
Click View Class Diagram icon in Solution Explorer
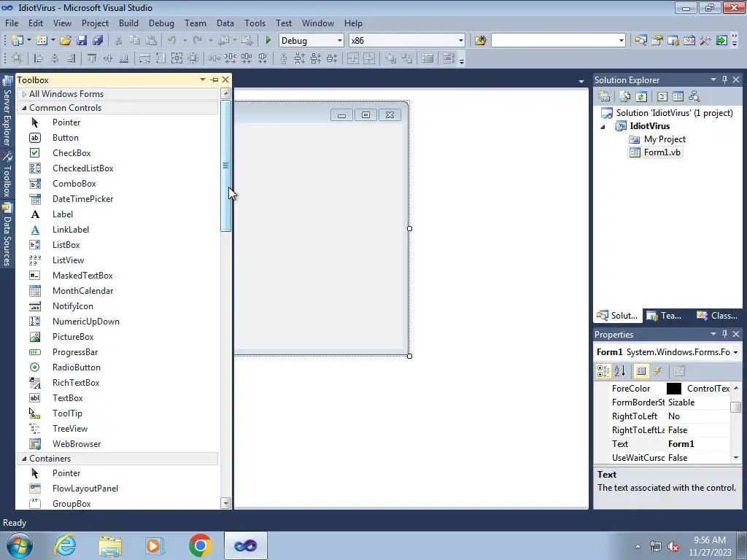pos(694,97)
